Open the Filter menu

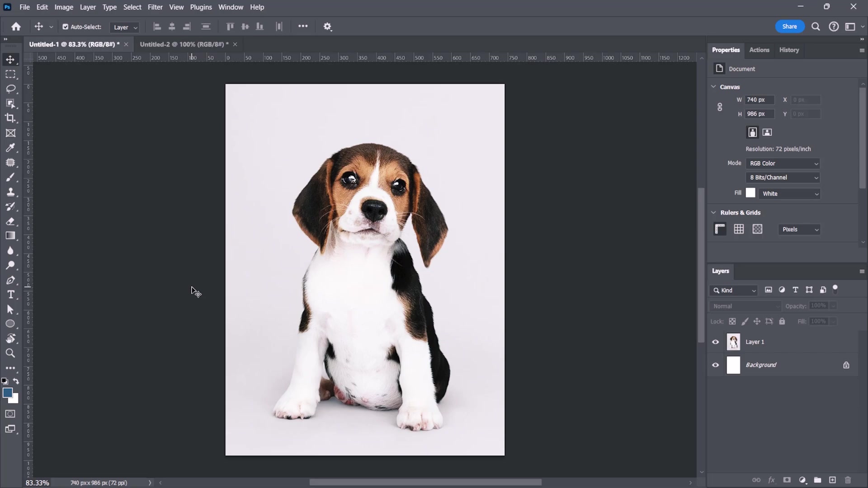click(x=155, y=7)
